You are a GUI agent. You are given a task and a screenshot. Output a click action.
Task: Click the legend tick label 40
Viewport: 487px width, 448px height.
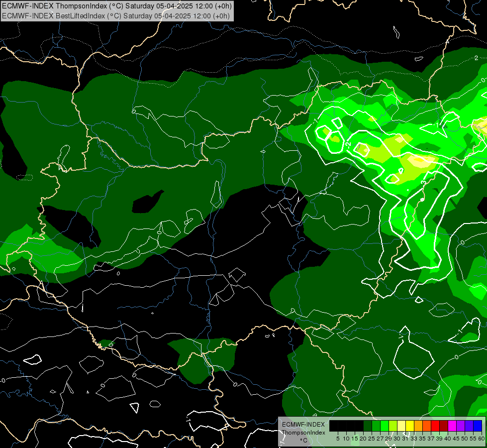(448, 439)
